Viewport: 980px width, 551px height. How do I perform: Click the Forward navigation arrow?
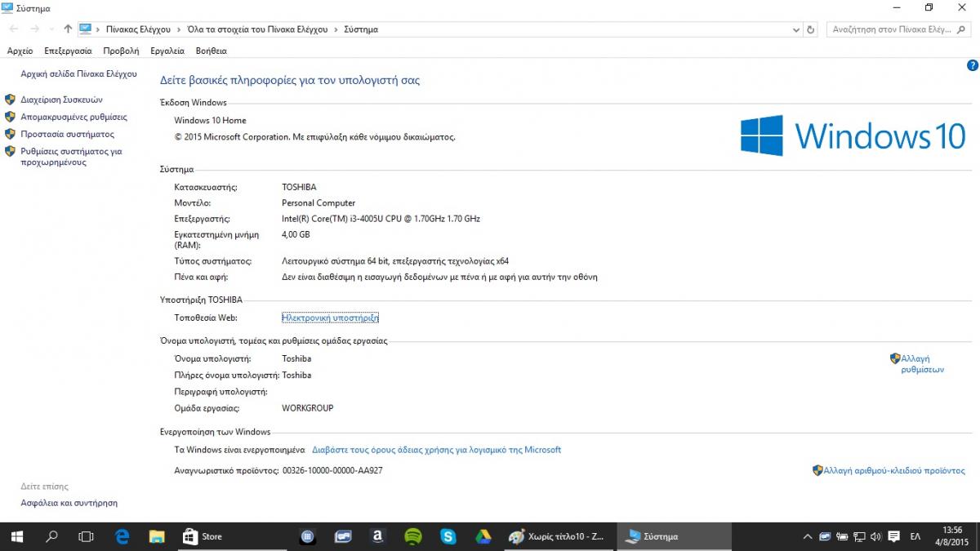(x=34, y=29)
